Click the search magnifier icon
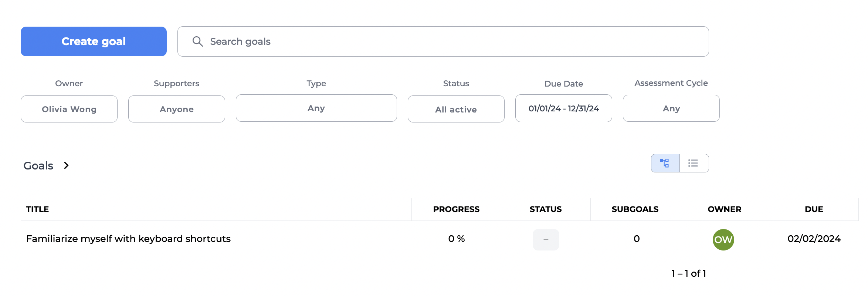 198,41
